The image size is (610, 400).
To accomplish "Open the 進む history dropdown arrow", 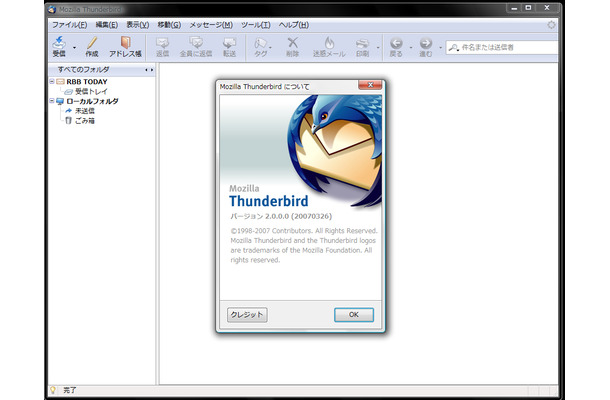I will 440,48.
